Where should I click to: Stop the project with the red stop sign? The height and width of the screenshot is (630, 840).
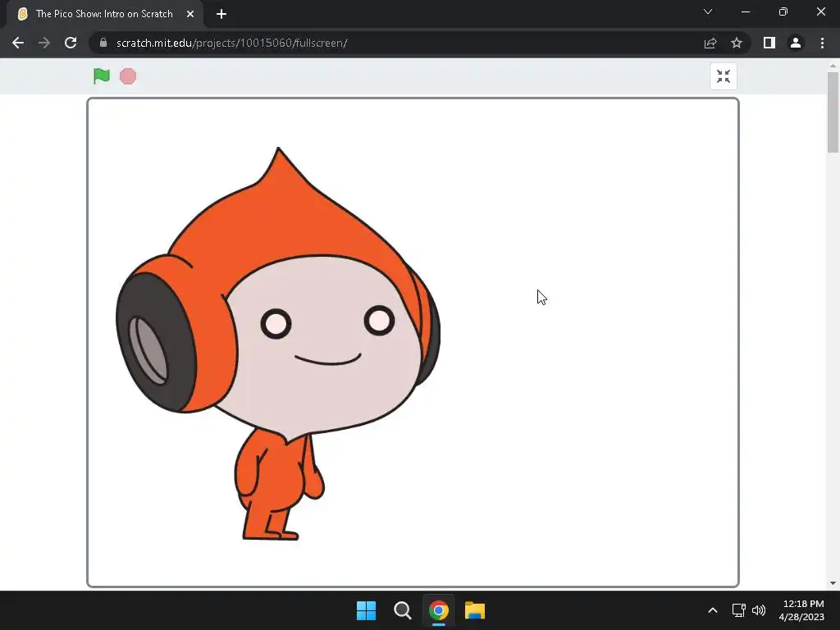click(x=127, y=76)
